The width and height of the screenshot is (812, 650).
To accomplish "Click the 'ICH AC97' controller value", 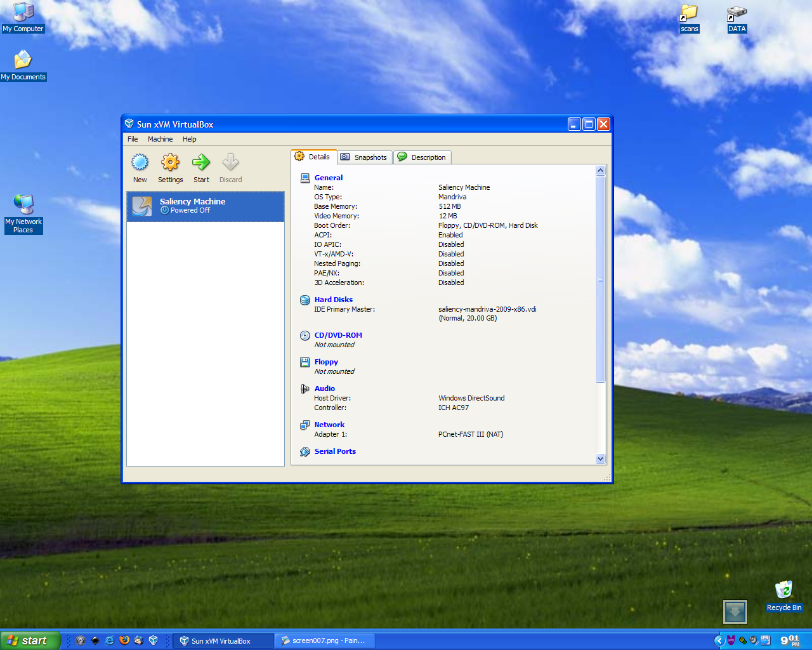I will pos(454,408).
